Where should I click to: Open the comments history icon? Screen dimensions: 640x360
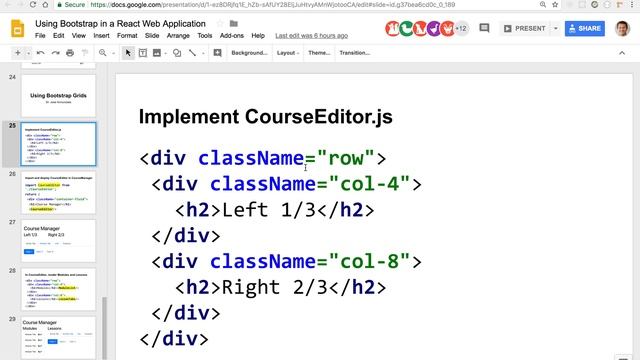click(x=484, y=28)
